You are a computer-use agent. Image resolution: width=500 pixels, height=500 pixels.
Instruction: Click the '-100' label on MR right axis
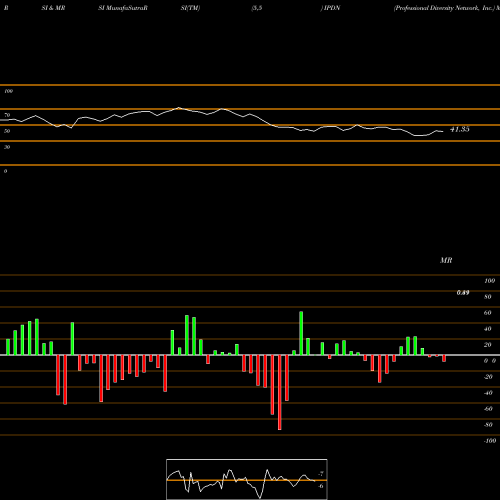[490, 441]
